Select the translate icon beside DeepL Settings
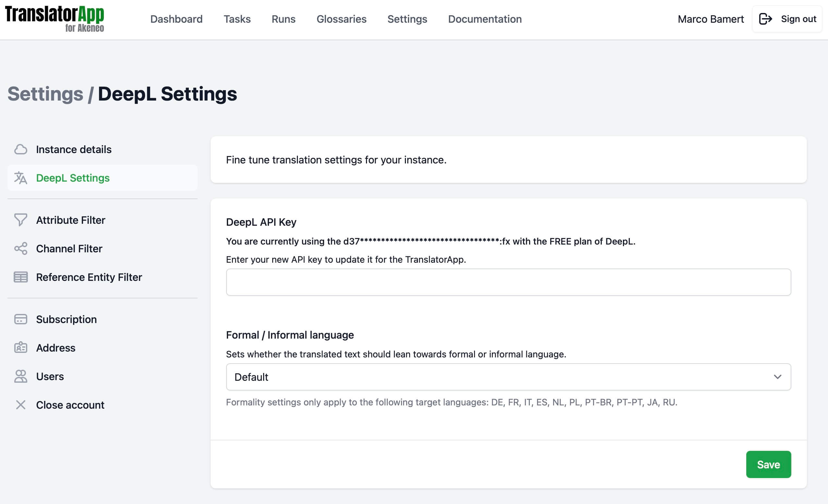 (x=21, y=178)
